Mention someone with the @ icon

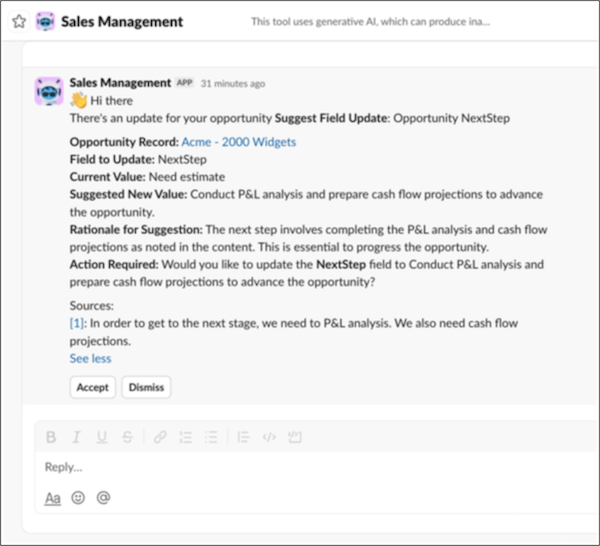(103, 497)
